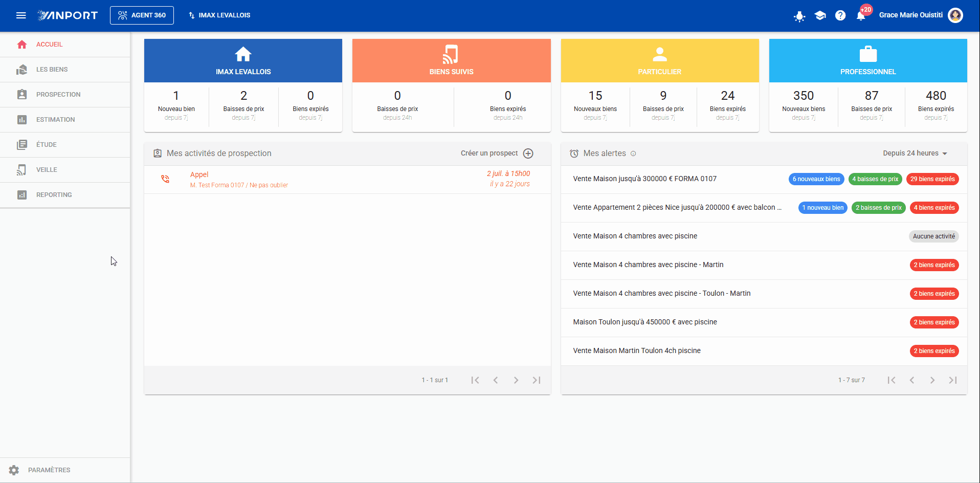Click Créer un prospect
This screenshot has height=483, width=980.
[x=497, y=153]
